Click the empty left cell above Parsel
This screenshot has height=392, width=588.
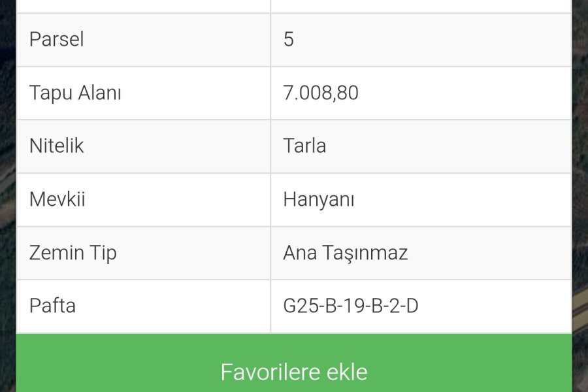tap(143, 6)
